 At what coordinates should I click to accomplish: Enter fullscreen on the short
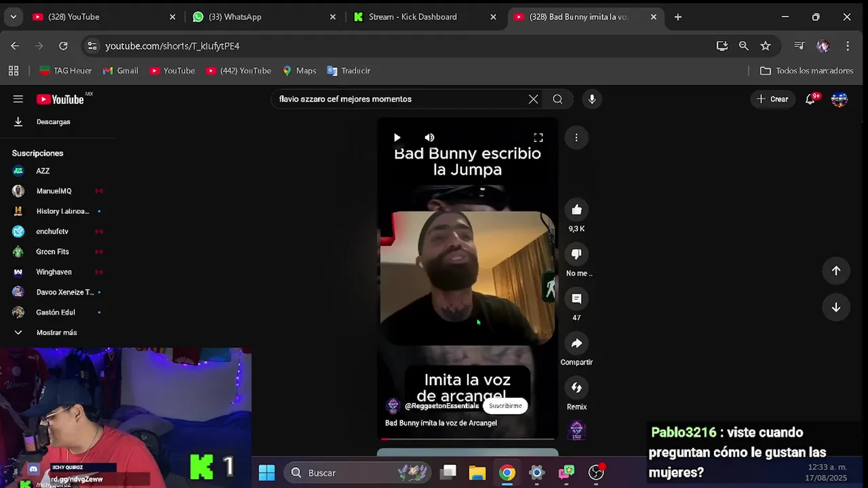[538, 138]
